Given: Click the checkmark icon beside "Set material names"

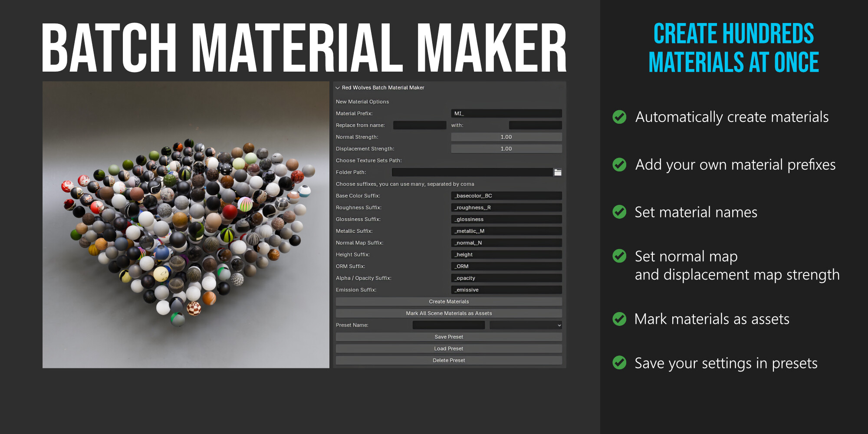Looking at the screenshot, I should 619,212.
